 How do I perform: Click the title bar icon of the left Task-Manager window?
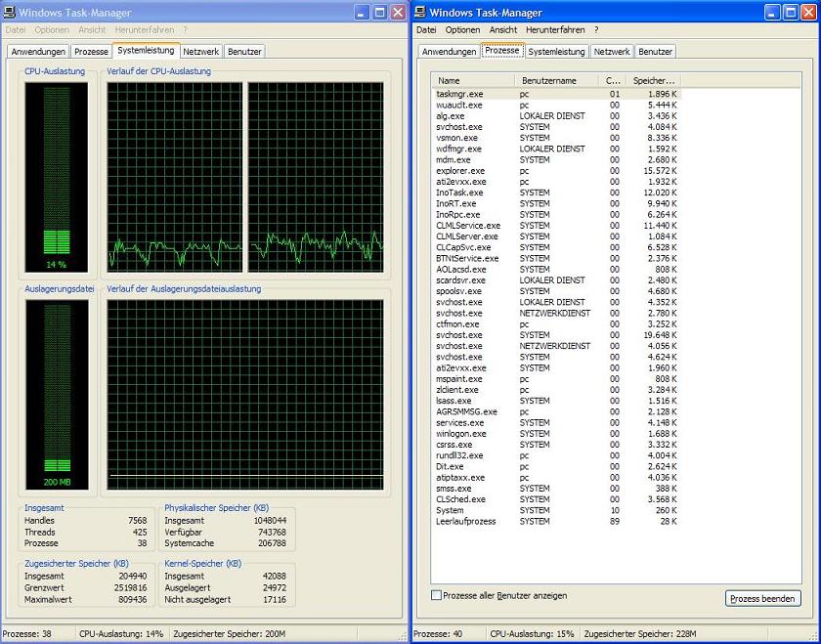(x=9, y=12)
